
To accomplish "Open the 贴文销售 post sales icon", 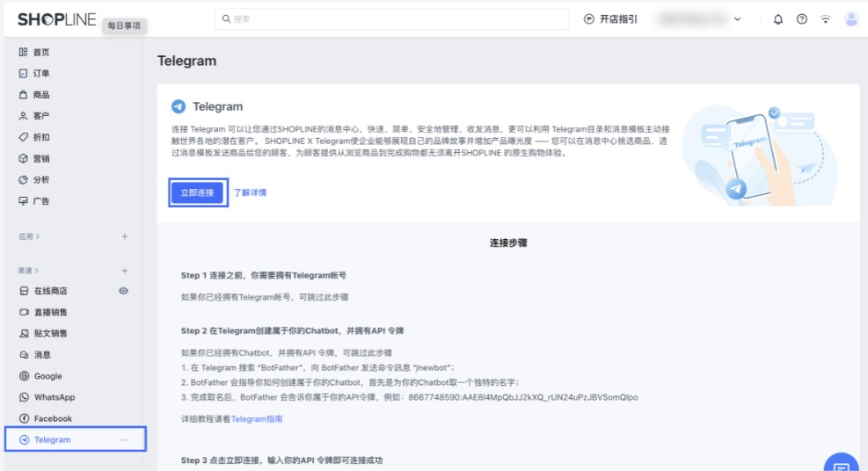I will [24, 333].
